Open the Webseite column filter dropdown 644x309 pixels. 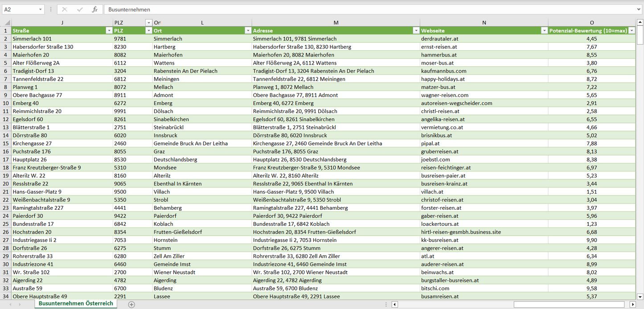click(x=544, y=31)
